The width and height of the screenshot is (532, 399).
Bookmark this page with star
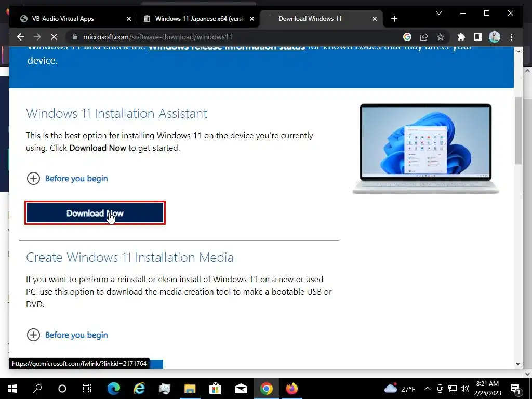(441, 37)
